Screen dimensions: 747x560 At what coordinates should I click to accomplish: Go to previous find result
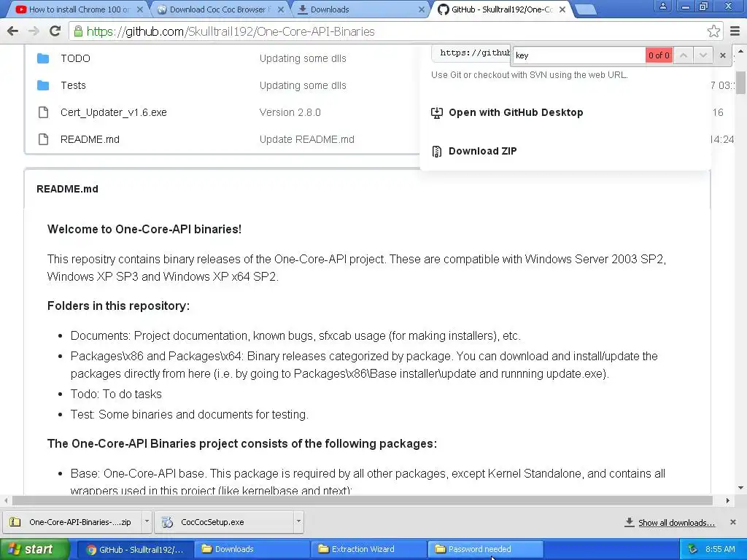pyautogui.click(x=683, y=55)
